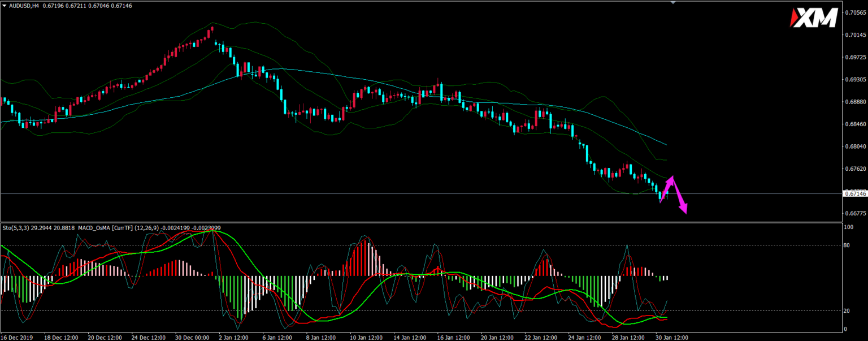Expand the triangle beside AUDUSD,H4 title
Image resolution: width=868 pixels, height=341 pixels.
[5, 5]
